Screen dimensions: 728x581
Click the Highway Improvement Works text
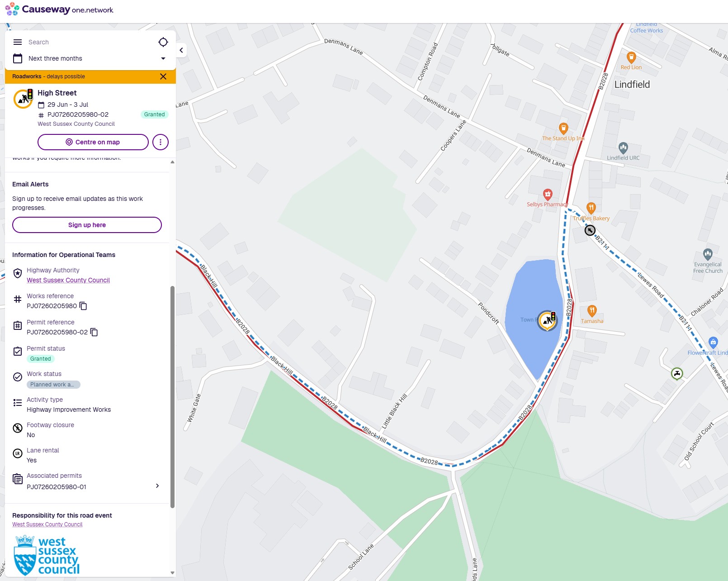69,410
